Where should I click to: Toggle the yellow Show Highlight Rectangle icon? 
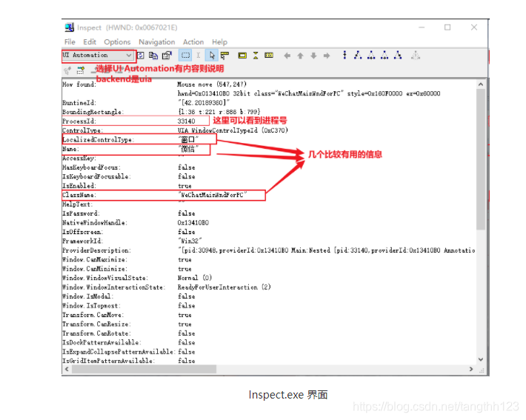(242, 56)
